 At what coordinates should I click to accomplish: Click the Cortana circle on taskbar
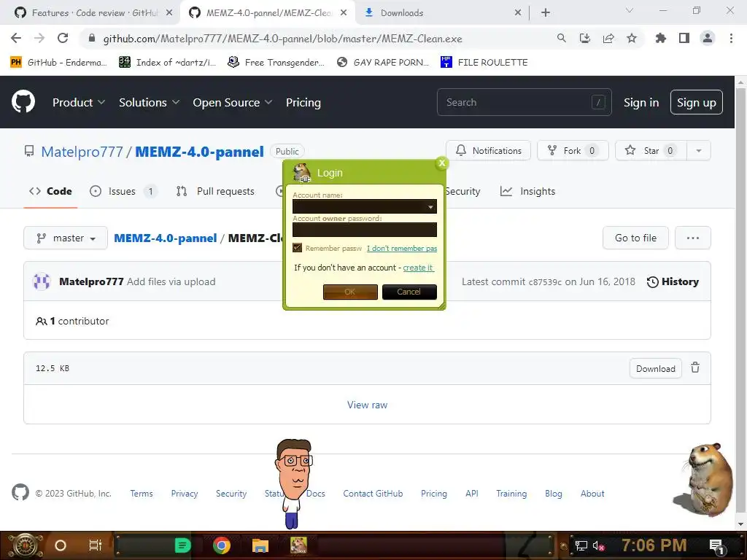(x=61, y=545)
